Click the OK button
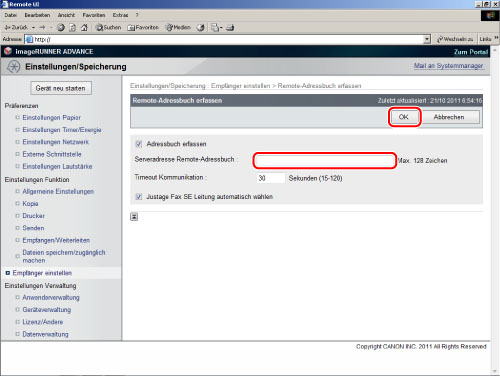The width and height of the screenshot is (500, 376). (404, 117)
